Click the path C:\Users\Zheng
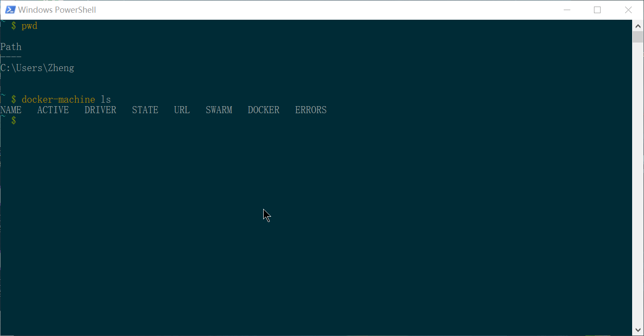Screen dimensions: 644x336 [x=37, y=68]
